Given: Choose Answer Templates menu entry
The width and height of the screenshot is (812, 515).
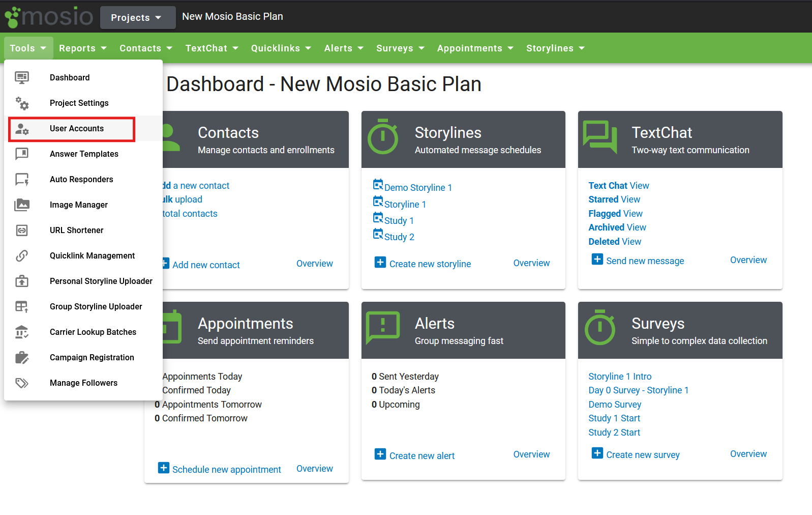Looking at the screenshot, I should click(83, 154).
